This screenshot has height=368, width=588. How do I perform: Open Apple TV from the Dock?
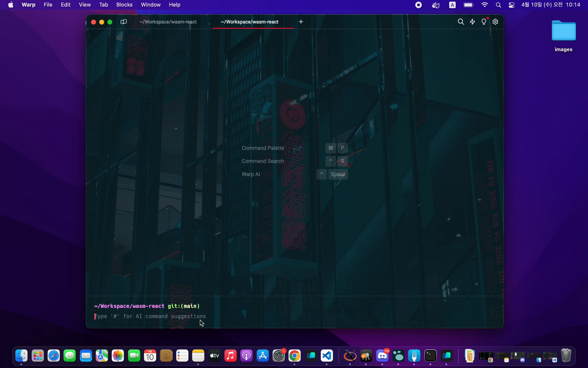click(x=215, y=356)
